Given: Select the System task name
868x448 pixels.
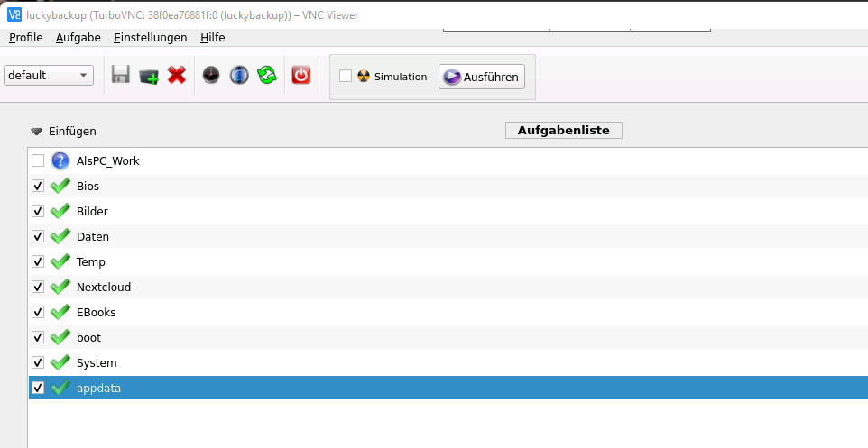Looking at the screenshot, I should point(97,363).
